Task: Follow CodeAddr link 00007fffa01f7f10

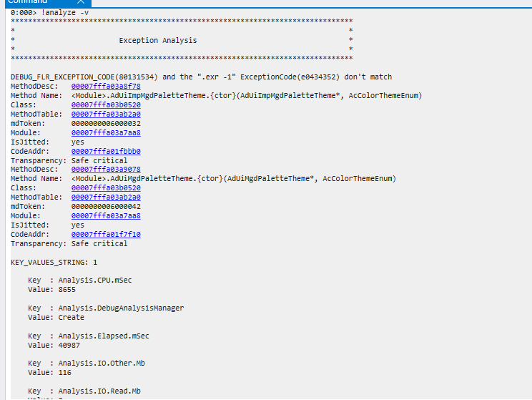Action: 106,234
